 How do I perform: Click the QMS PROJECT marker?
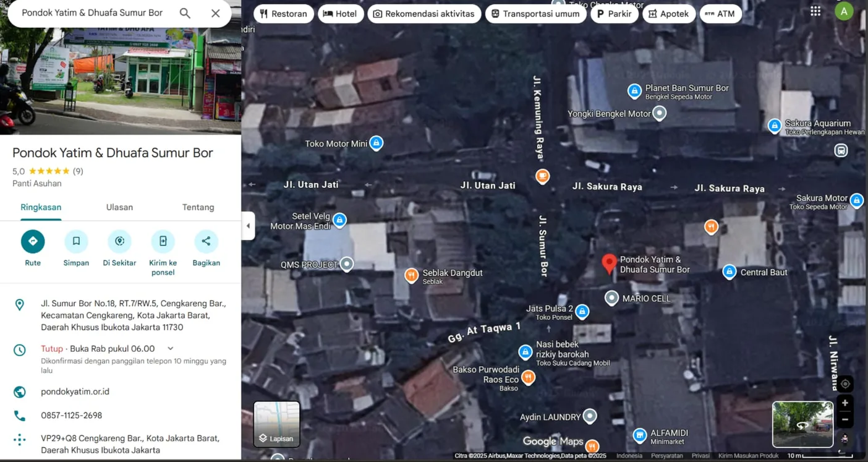coord(347,265)
